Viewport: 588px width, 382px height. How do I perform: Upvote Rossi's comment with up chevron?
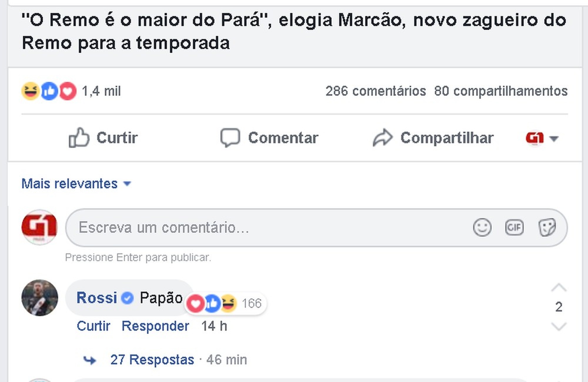[x=559, y=288]
